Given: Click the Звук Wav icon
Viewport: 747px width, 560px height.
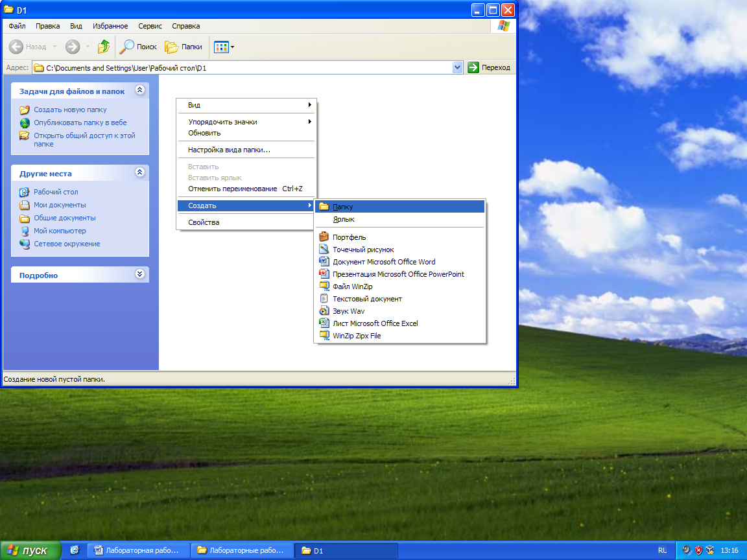Looking at the screenshot, I should click(x=324, y=311).
